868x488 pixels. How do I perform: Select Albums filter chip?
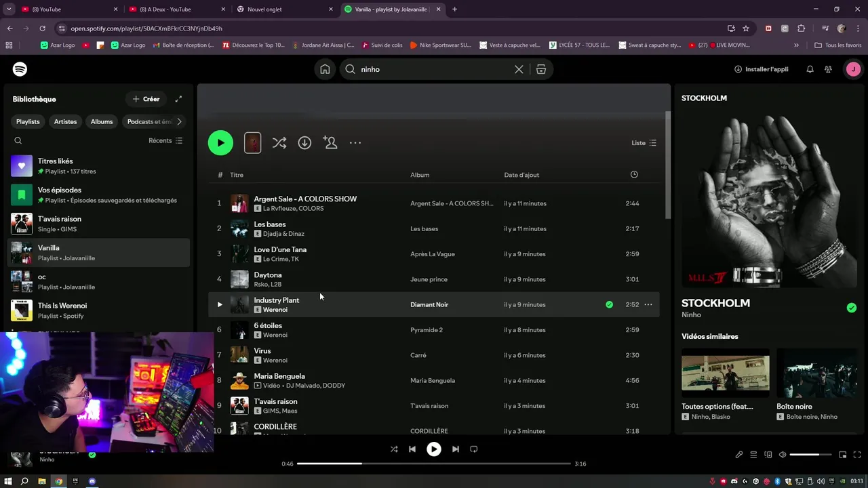click(102, 121)
